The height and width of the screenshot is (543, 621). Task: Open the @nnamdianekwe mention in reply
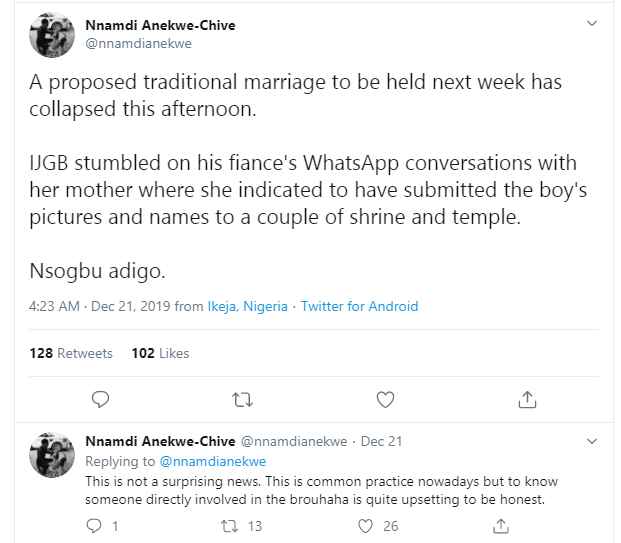click(213, 461)
